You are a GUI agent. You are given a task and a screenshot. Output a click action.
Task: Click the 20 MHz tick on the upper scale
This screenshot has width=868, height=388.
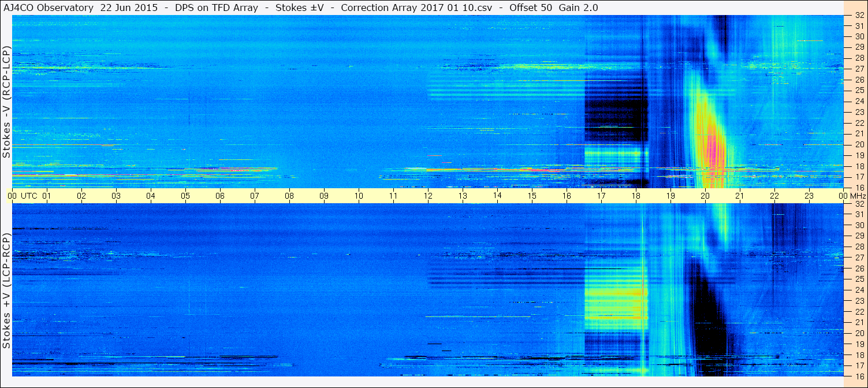tap(859, 144)
